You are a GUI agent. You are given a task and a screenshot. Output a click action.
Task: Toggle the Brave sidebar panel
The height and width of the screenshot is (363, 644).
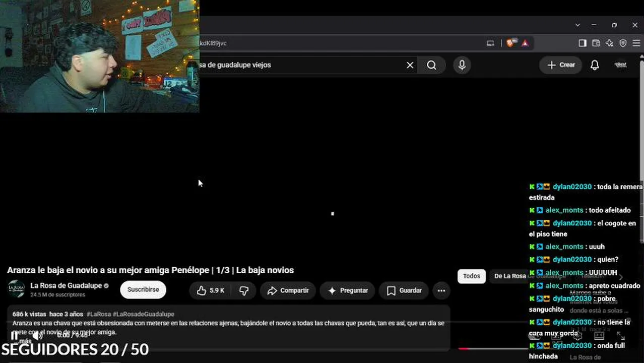point(583,43)
